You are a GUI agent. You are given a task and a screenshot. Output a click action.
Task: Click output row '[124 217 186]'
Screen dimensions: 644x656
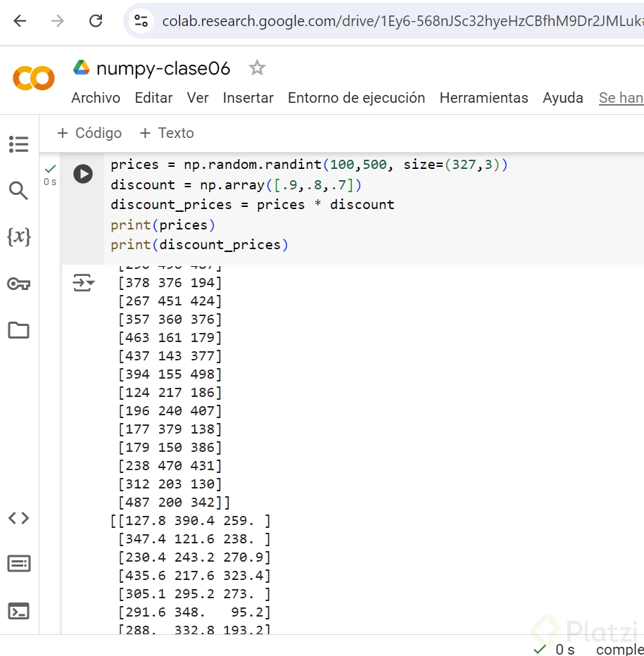click(170, 393)
